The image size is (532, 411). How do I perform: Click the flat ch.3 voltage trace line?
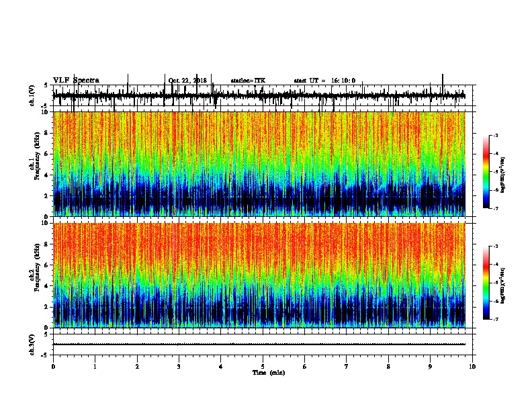259,345
